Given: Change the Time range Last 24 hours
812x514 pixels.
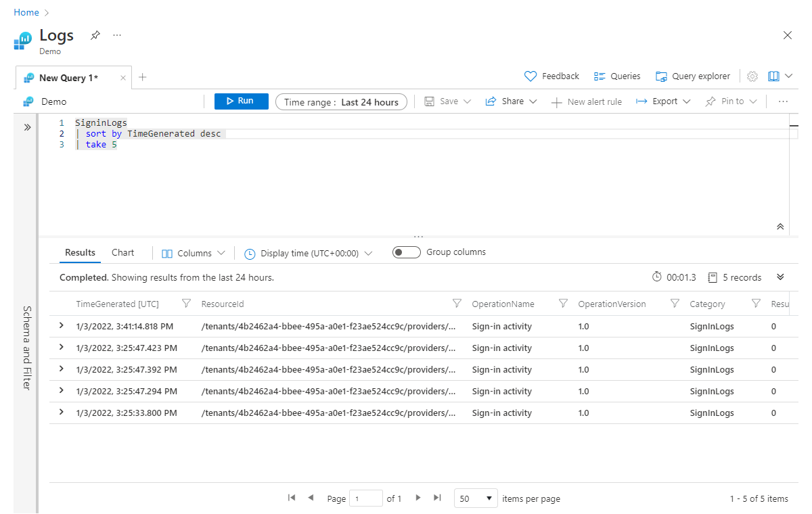Looking at the screenshot, I should [342, 102].
